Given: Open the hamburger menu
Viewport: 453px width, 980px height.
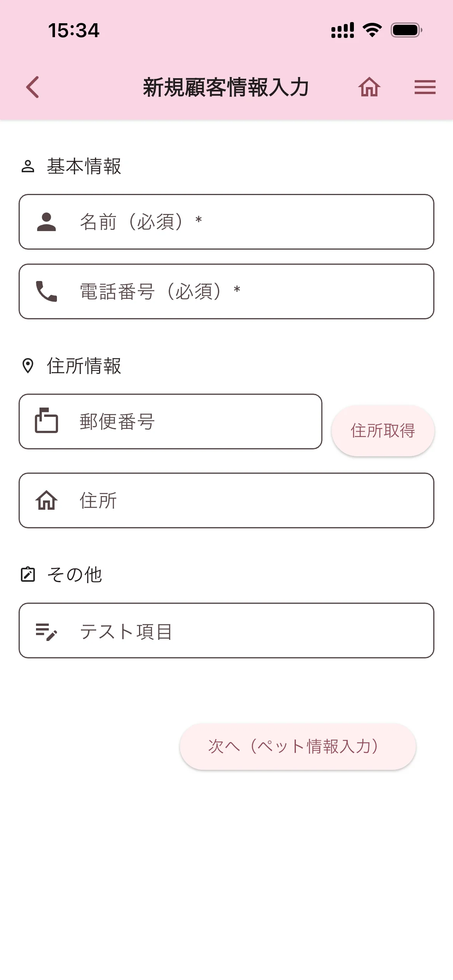Looking at the screenshot, I should click(425, 87).
